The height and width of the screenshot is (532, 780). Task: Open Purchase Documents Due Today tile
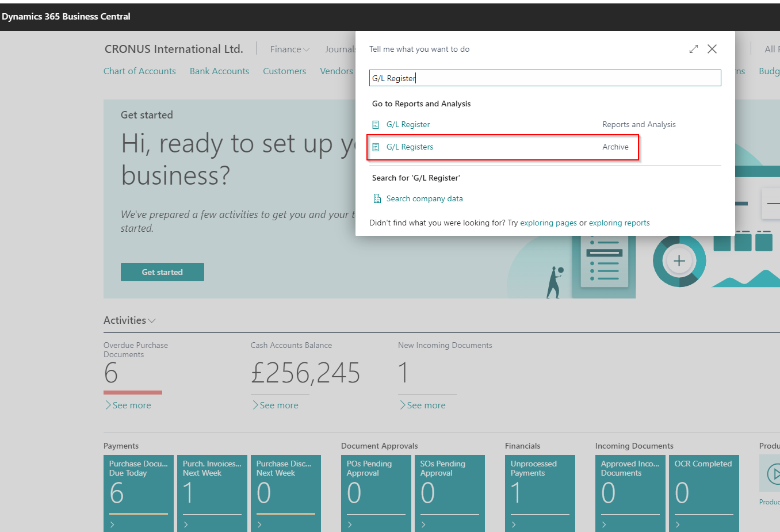139,493
